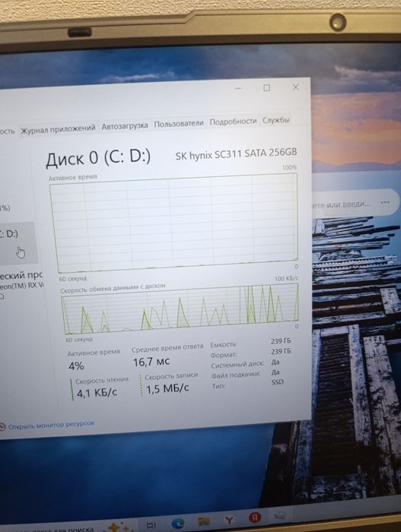Image resolution: width=401 pixels, height=532 pixels.
Task: Minimize the Task Manager window
Action: click(x=238, y=89)
